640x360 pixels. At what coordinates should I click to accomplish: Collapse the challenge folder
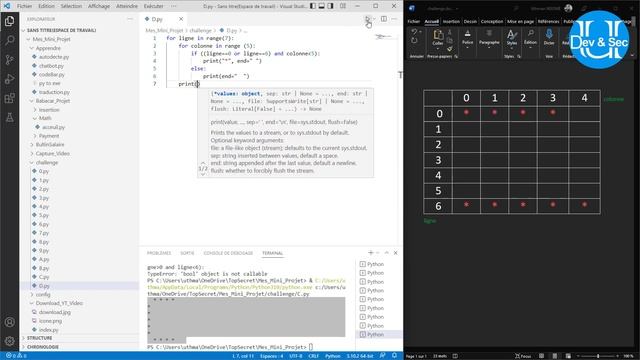(x=47, y=162)
